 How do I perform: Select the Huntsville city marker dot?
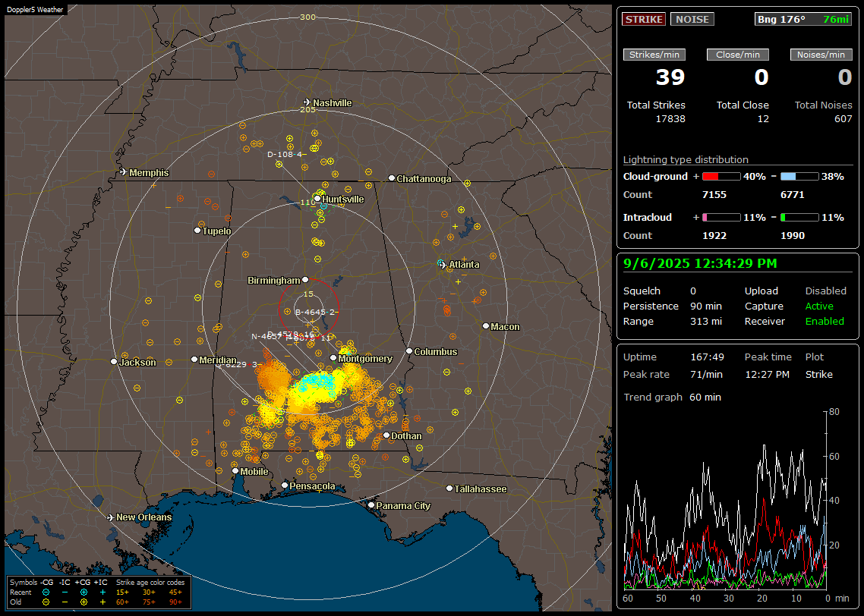317,199
